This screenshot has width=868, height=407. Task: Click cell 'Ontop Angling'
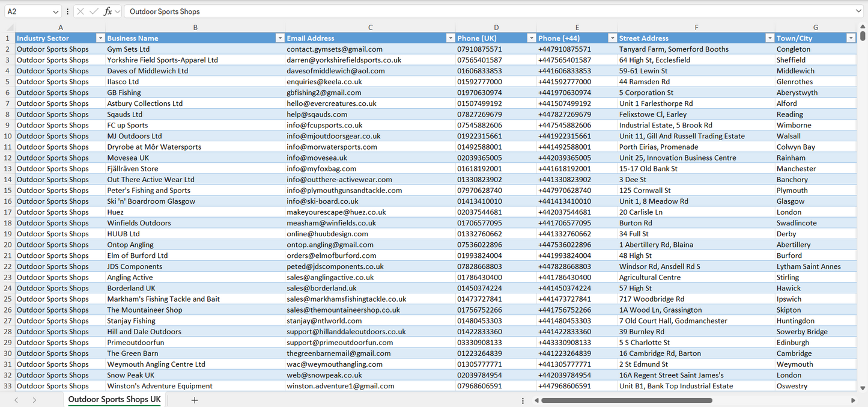pyautogui.click(x=195, y=245)
